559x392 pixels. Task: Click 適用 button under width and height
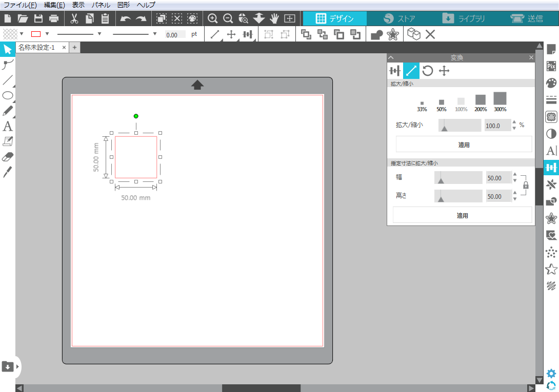[462, 216]
